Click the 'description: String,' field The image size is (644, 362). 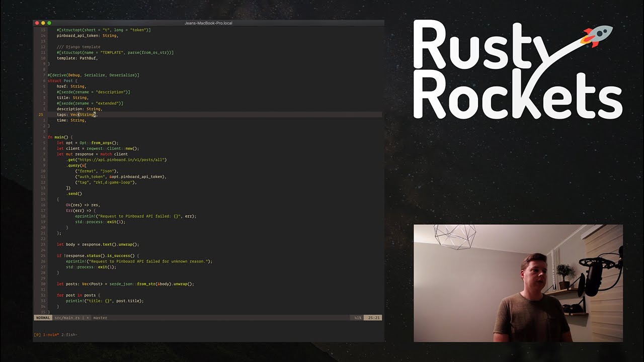point(79,109)
